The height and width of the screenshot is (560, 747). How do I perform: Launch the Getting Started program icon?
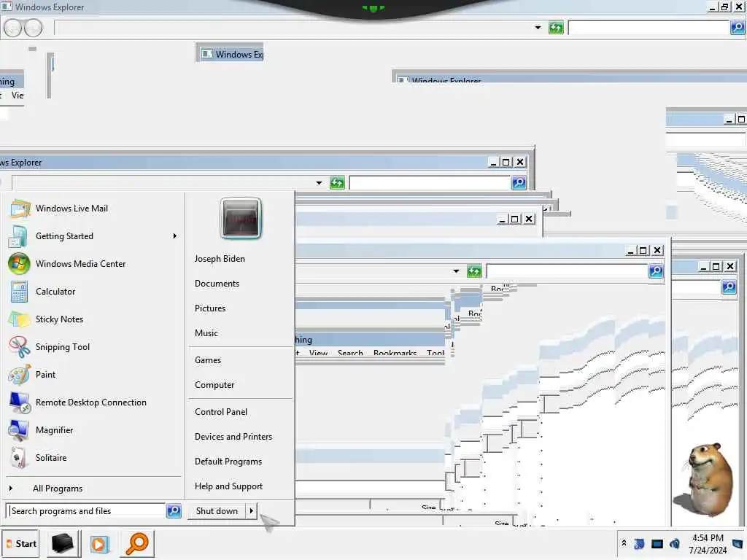pos(18,236)
